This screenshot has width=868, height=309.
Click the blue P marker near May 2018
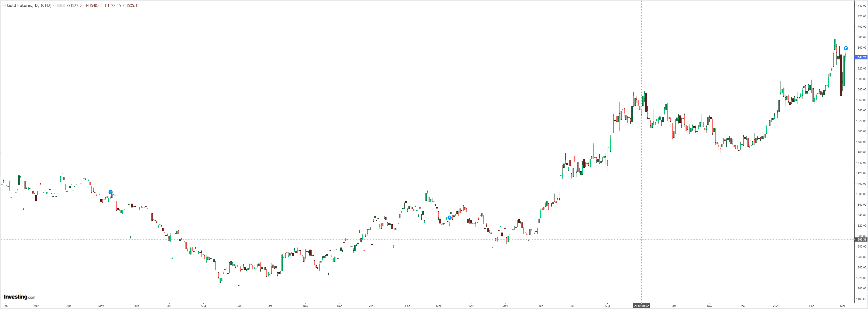[110, 192]
